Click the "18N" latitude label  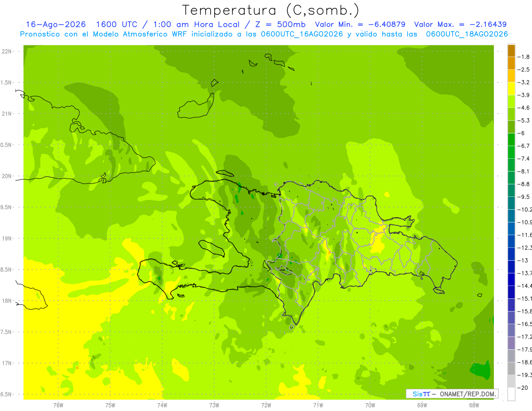(x=6, y=301)
